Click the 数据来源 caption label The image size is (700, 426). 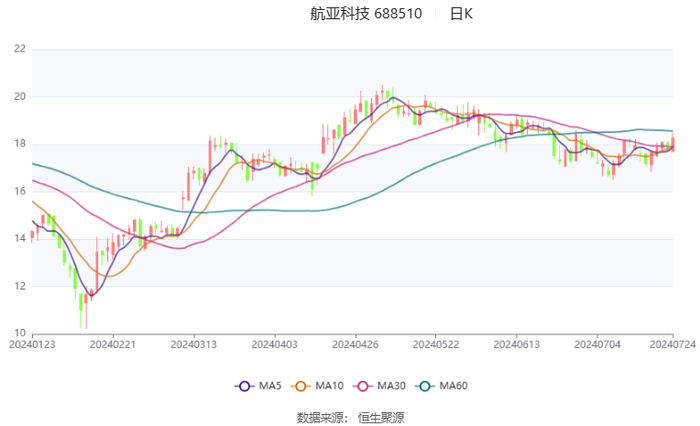pyautogui.click(x=320, y=417)
